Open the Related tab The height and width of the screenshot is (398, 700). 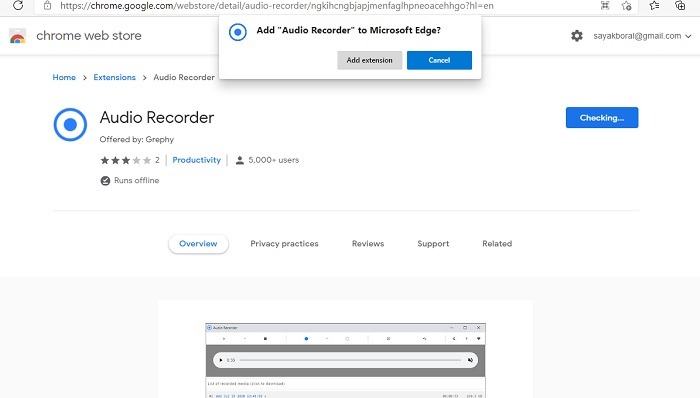[x=497, y=244]
